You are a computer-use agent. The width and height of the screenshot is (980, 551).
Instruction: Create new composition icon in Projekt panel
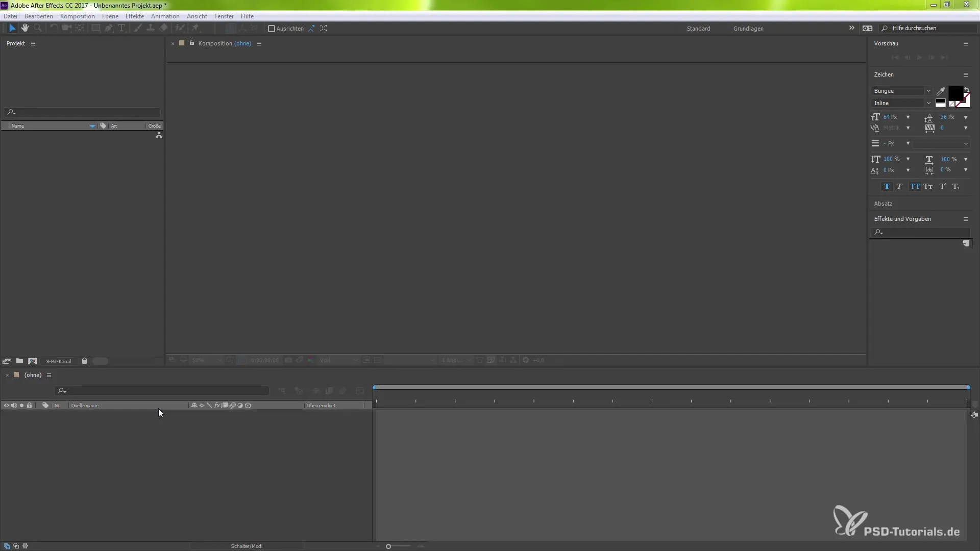tap(33, 361)
